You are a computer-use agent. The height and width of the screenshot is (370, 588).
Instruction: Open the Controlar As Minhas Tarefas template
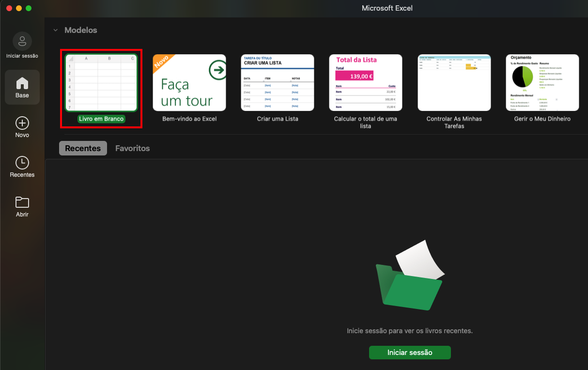click(454, 82)
